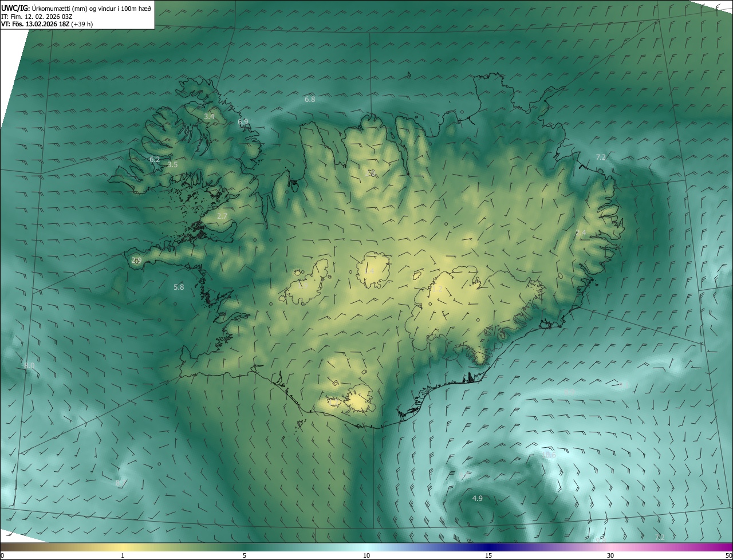Click the 3.5 value label on the map
The height and width of the screenshot is (560, 733).
click(172, 164)
